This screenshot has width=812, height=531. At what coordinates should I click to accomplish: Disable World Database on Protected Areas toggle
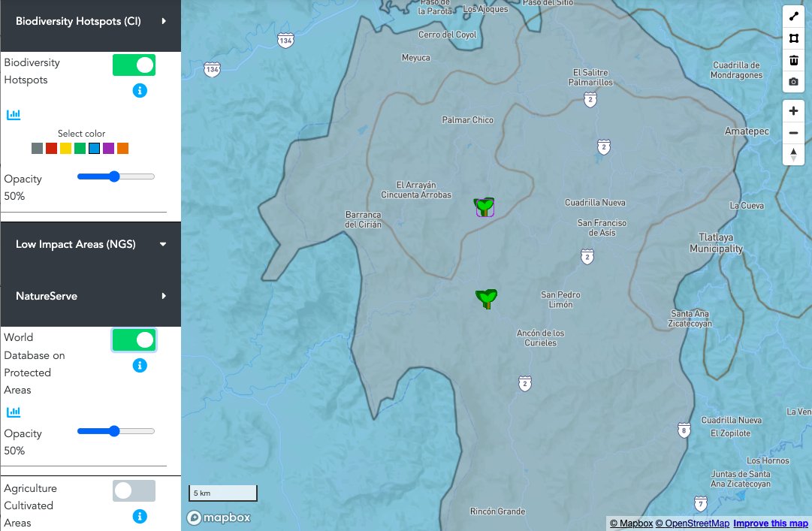(x=134, y=340)
